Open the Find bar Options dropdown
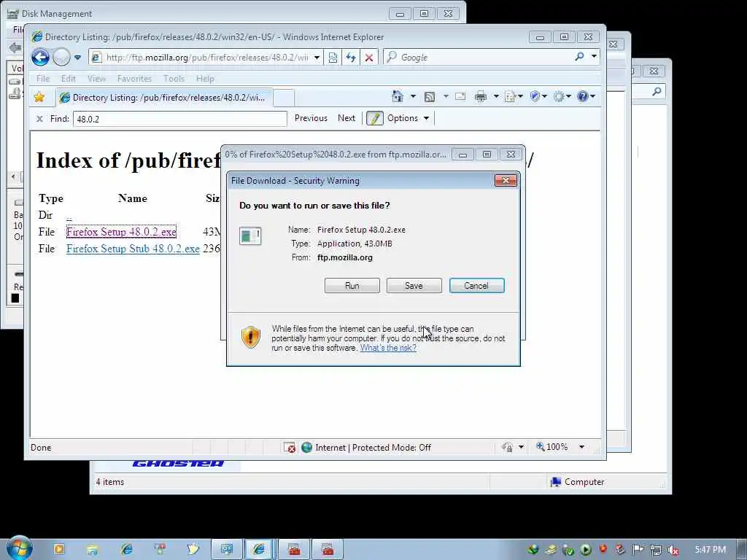 point(409,118)
